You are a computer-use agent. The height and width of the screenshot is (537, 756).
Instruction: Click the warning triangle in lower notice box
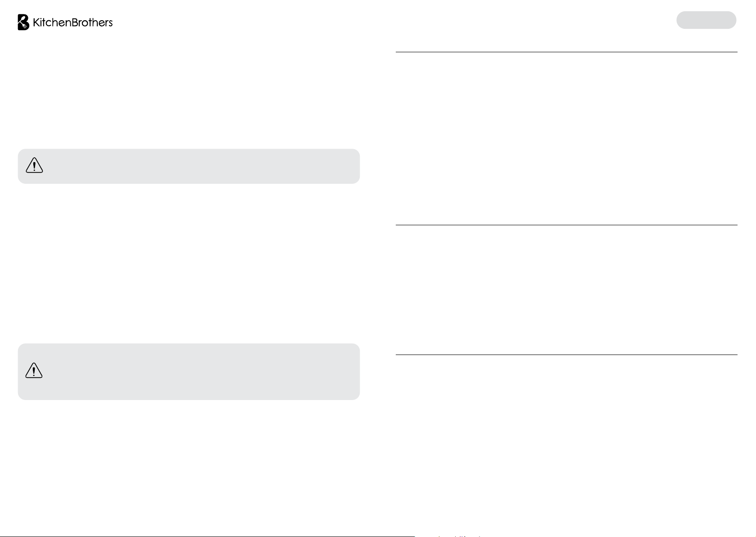tap(34, 371)
